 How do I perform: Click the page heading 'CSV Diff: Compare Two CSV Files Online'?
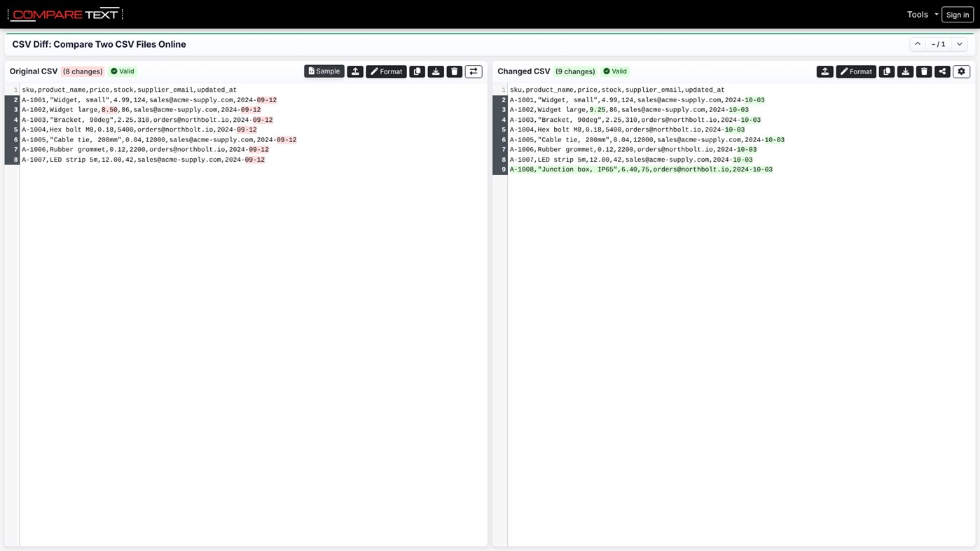(x=99, y=44)
